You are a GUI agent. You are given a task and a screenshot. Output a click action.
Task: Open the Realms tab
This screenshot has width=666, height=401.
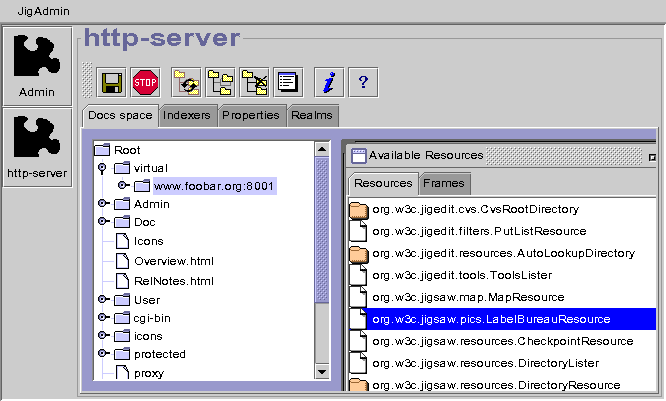pyautogui.click(x=312, y=115)
